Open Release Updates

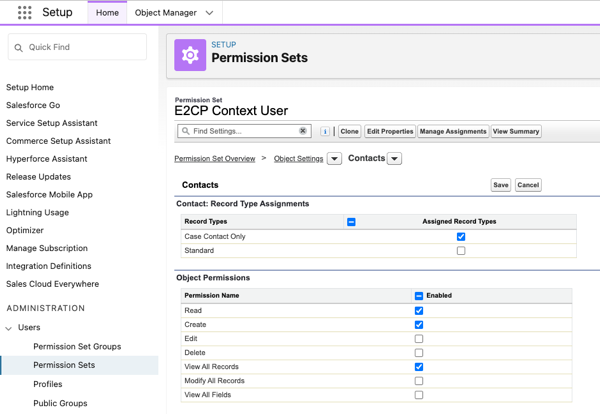tap(38, 177)
